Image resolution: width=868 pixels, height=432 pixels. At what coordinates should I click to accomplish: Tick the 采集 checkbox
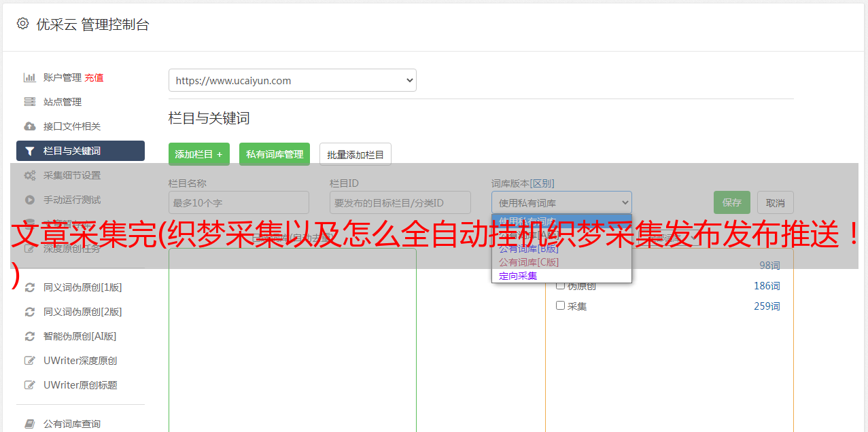click(561, 306)
